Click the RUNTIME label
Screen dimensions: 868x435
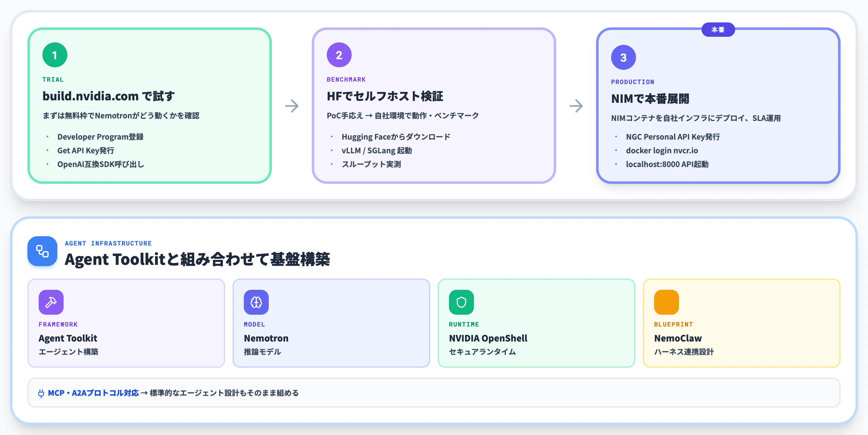tap(464, 324)
